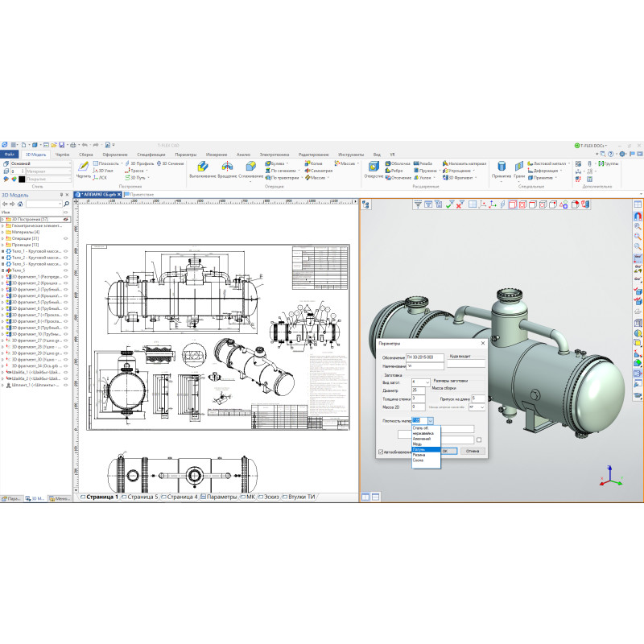Open the Сборка ribbon tab

pyautogui.click(x=86, y=154)
